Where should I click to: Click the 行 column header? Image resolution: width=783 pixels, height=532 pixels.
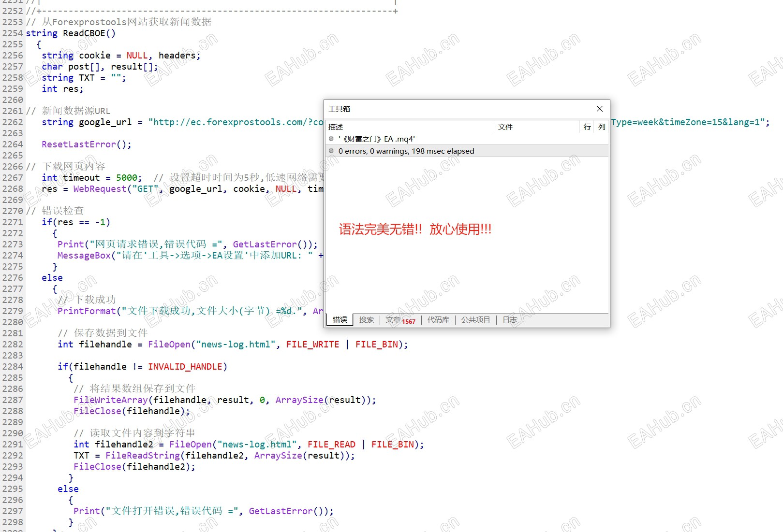coord(587,127)
